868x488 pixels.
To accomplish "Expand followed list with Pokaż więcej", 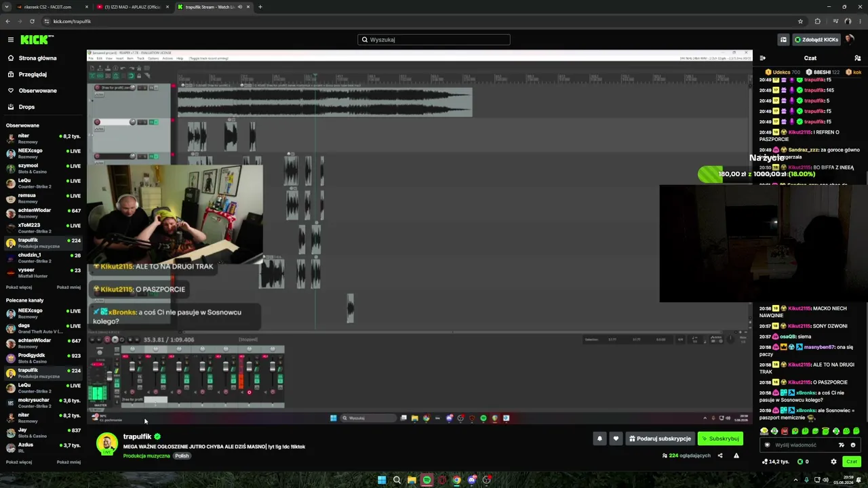I will (19, 287).
